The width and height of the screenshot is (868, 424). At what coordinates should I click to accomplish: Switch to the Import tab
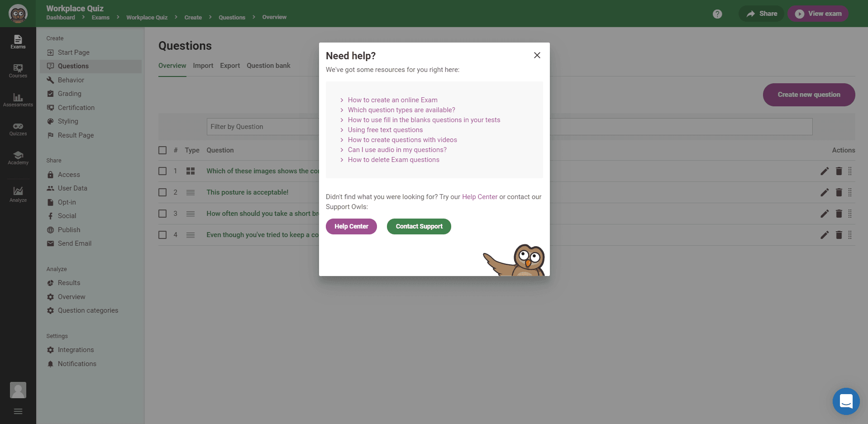pos(203,66)
